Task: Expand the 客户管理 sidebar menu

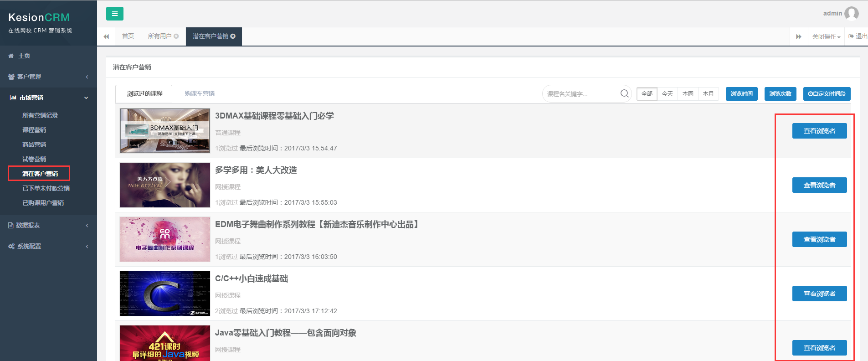Action: (29, 77)
